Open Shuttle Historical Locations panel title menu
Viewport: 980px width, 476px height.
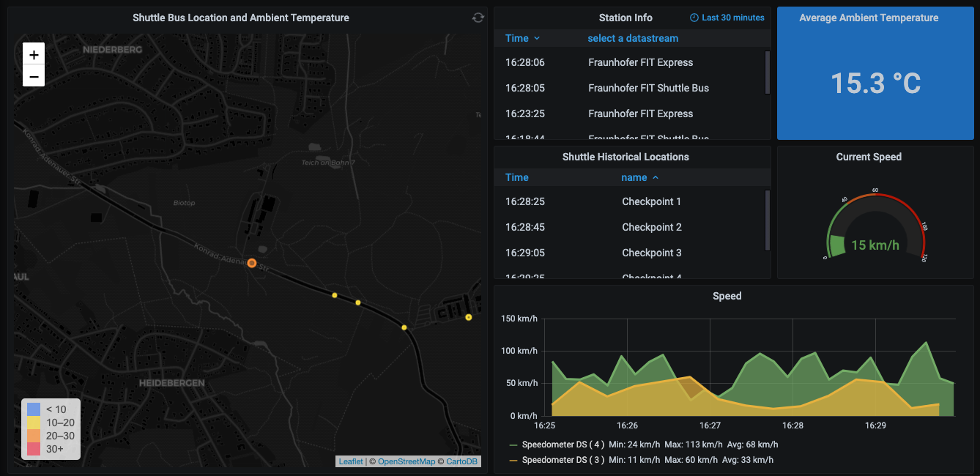tap(626, 157)
